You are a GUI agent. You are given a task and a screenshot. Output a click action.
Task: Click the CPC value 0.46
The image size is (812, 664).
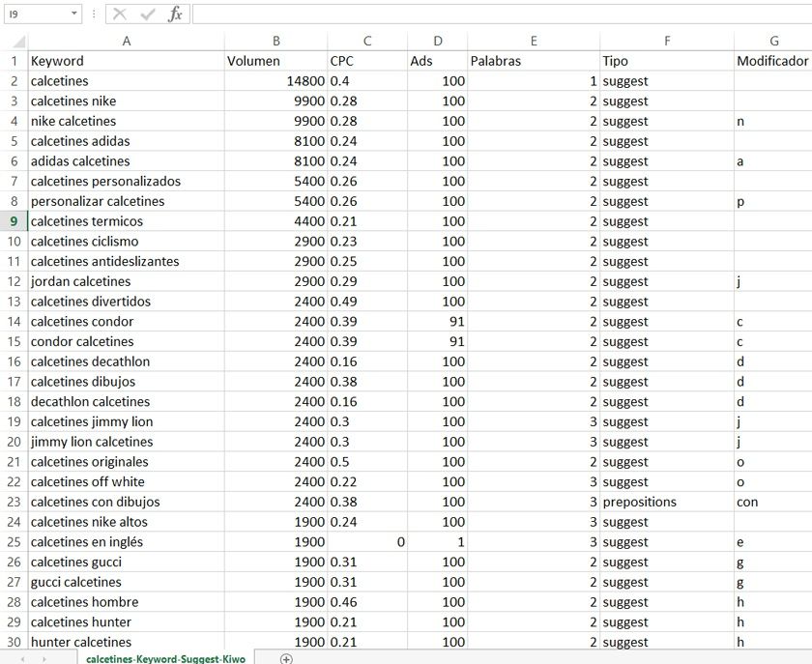[367, 602]
